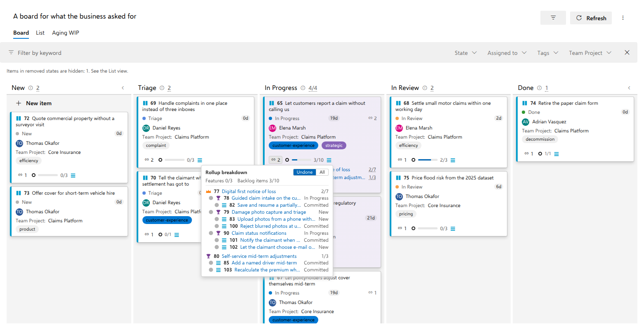Open the filter settings icon beside Refresh
This screenshot has width=644, height=330.
point(553,18)
